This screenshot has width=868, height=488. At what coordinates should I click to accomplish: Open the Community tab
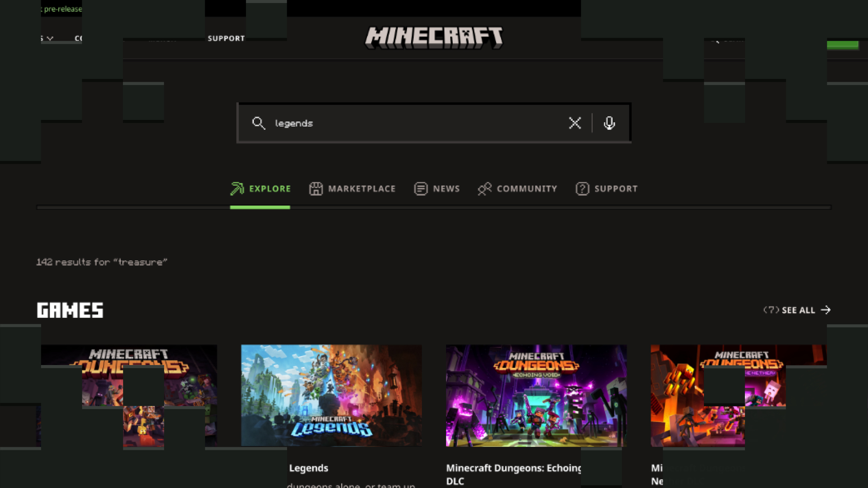point(527,188)
